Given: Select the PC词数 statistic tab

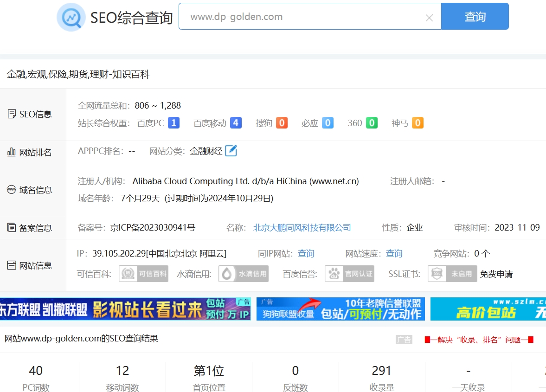Looking at the screenshot, I should (35, 377).
